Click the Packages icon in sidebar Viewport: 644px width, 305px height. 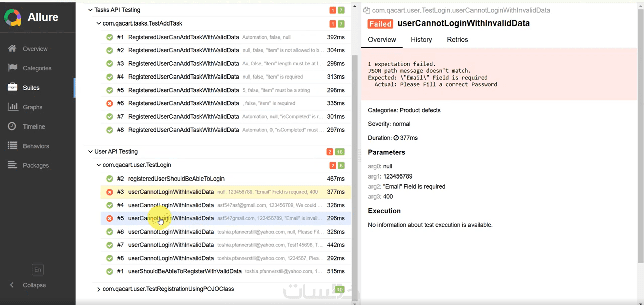[12, 165]
